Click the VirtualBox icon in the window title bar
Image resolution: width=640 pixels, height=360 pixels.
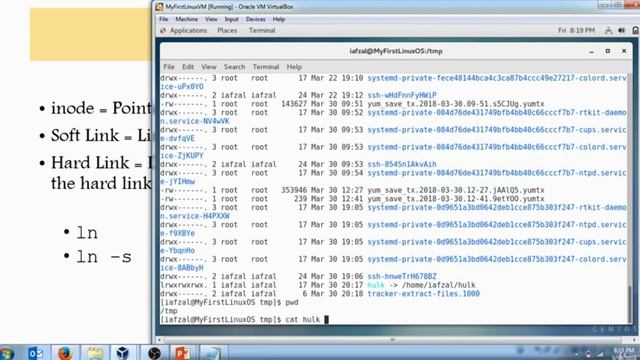tap(160, 7)
